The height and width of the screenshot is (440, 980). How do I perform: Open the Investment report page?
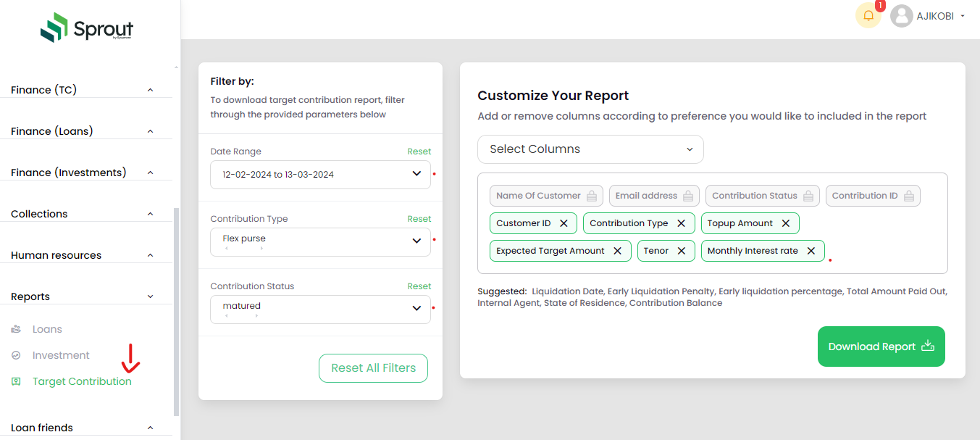[x=61, y=355]
